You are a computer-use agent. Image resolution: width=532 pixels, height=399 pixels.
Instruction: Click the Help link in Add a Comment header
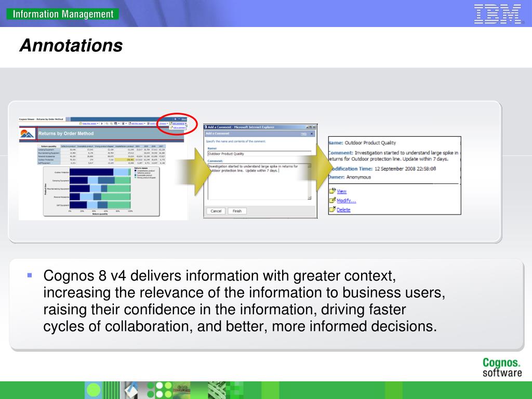pos(304,134)
